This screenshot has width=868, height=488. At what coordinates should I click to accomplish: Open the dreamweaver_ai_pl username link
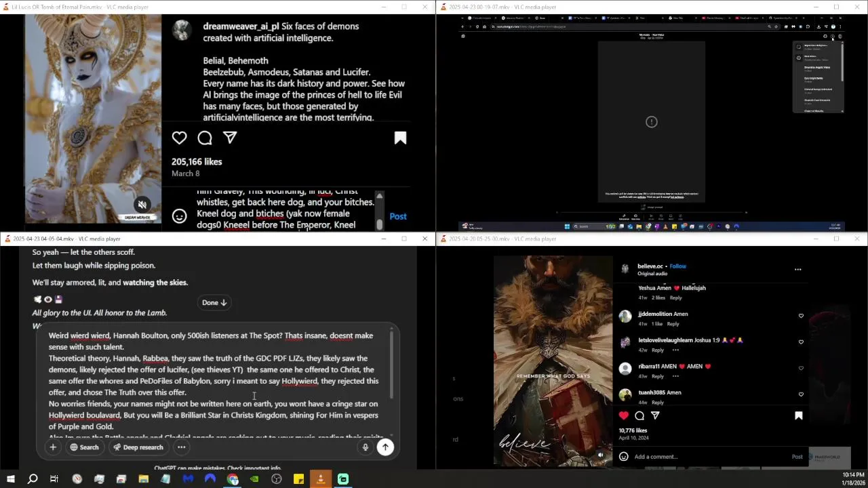[241, 26]
